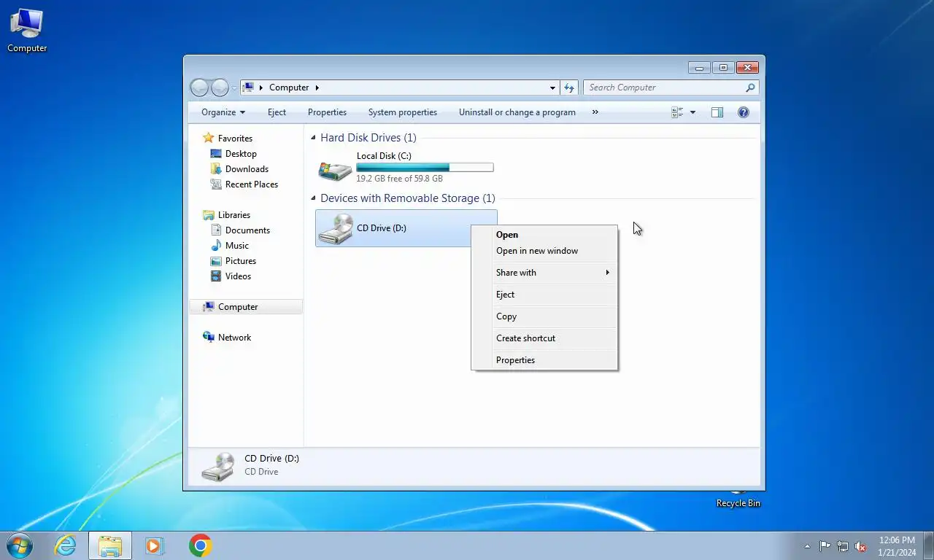This screenshot has height=560, width=934.
Task: Select Libraries in navigation pane
Action: (233, 215)
